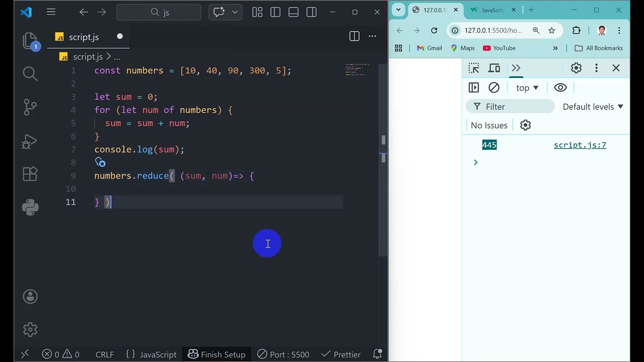Click the Prettier status item
The height and width of the screenshot is (362, 644).
(x=341, y=354)
